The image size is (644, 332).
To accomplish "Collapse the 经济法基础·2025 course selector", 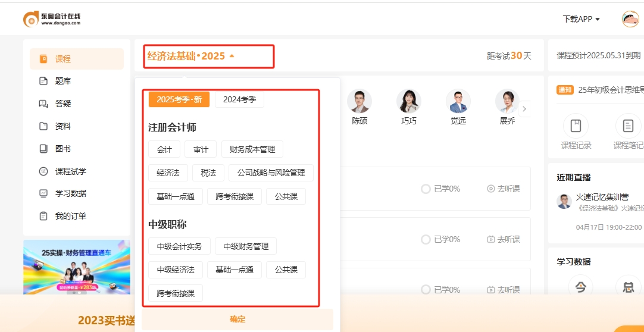I will point(191,56).
